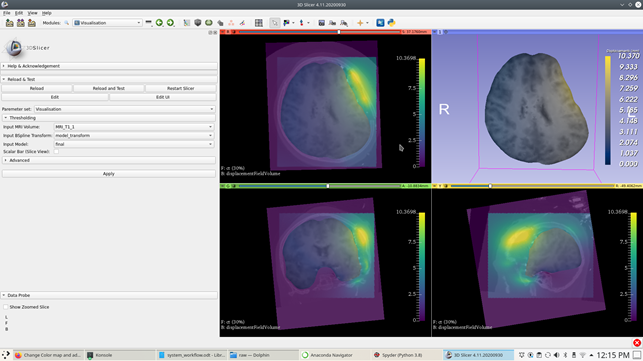Open the Python interactor icon
The height and width of the screenshot is (361, 643).
point(391,23)
